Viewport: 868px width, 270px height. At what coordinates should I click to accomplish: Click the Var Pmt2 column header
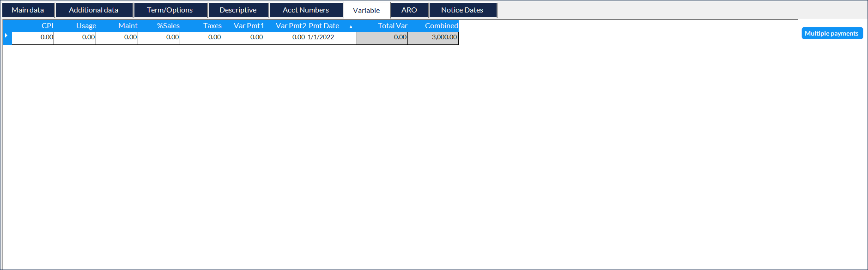pyautogui.click(x=285, y=26)
